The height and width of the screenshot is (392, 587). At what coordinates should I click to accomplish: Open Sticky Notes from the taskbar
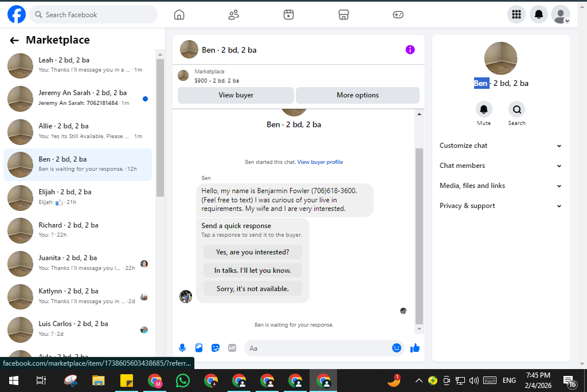click(x=127, y=381)
